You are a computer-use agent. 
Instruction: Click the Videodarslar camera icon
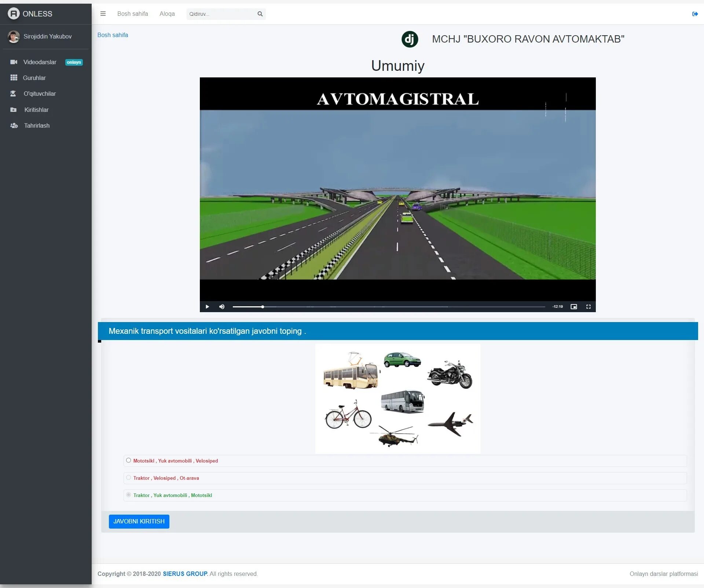(14, 62)
